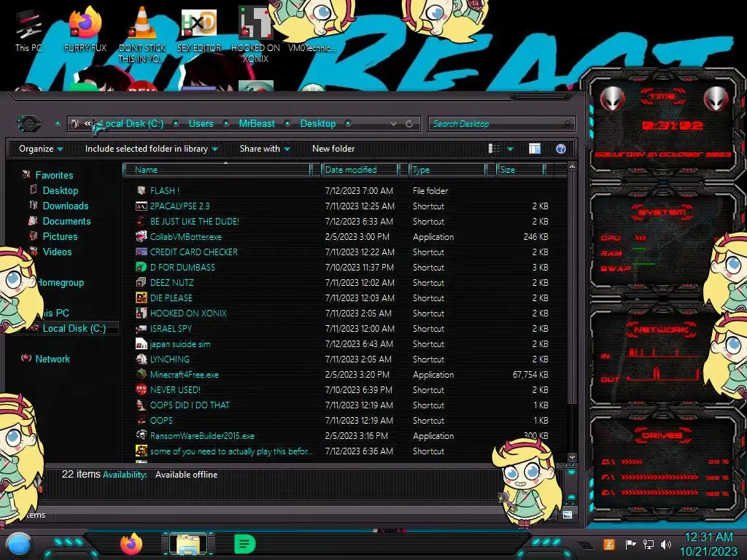This screenshot has height=560, width=747.
Task: Select the DEEZ NUTZ file name
Action: [172, 282]
